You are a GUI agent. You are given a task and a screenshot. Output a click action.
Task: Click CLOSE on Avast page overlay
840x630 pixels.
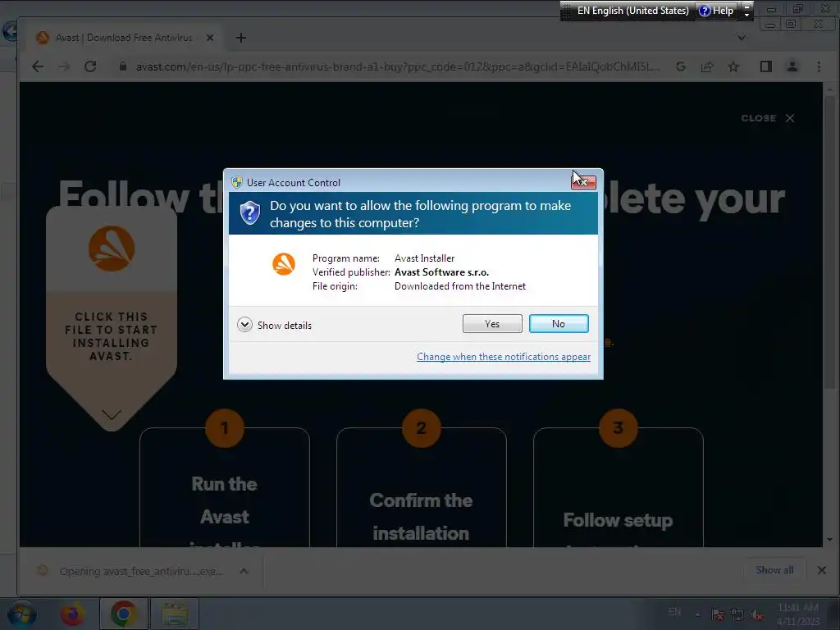(x=768, y=118)
